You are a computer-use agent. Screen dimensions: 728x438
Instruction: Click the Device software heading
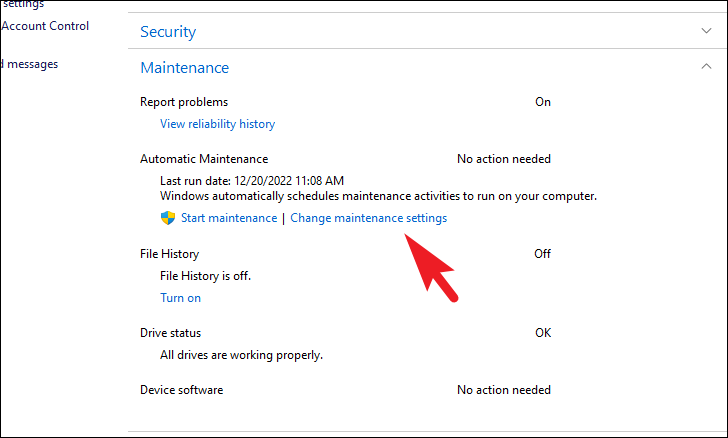click(181, 390)
